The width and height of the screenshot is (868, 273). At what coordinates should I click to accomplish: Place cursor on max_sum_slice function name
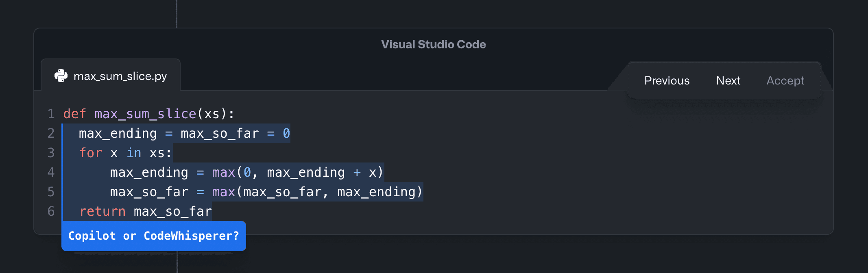coord(145,114)
